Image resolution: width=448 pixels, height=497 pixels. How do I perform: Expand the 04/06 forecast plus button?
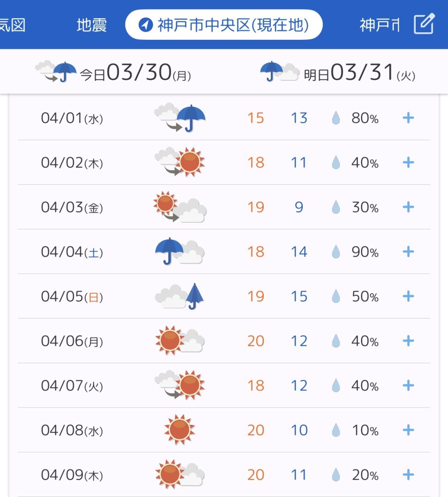click(x=408, y=341)
